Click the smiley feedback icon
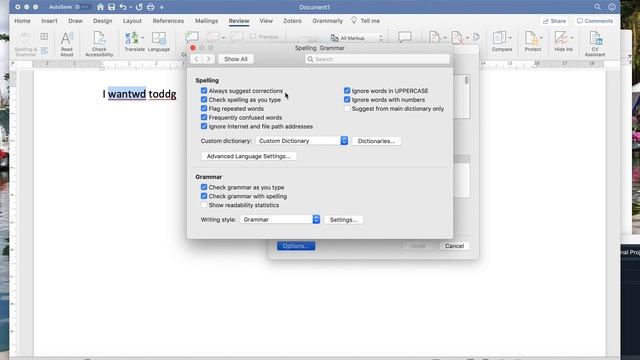The height and width of the screenshot is (360, 640). pyautogui.click(x=611, y=7)
